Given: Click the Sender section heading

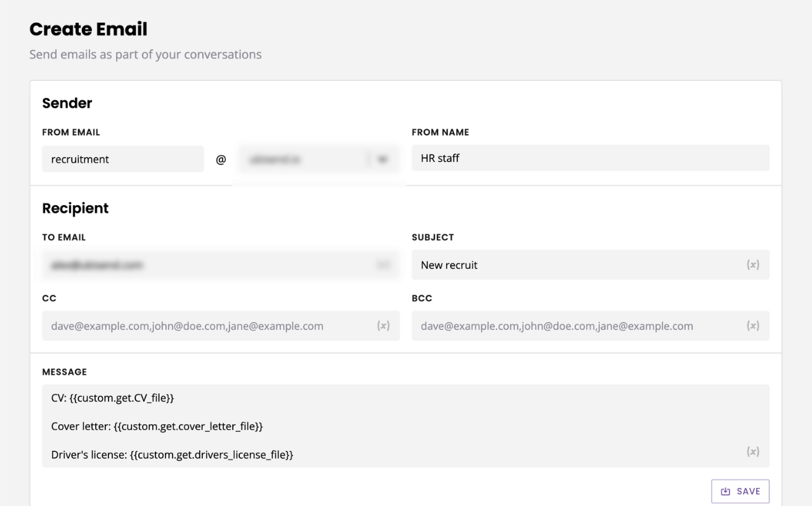Looking at the screenshot, I should pyautogui.click(x=67, y=103).
